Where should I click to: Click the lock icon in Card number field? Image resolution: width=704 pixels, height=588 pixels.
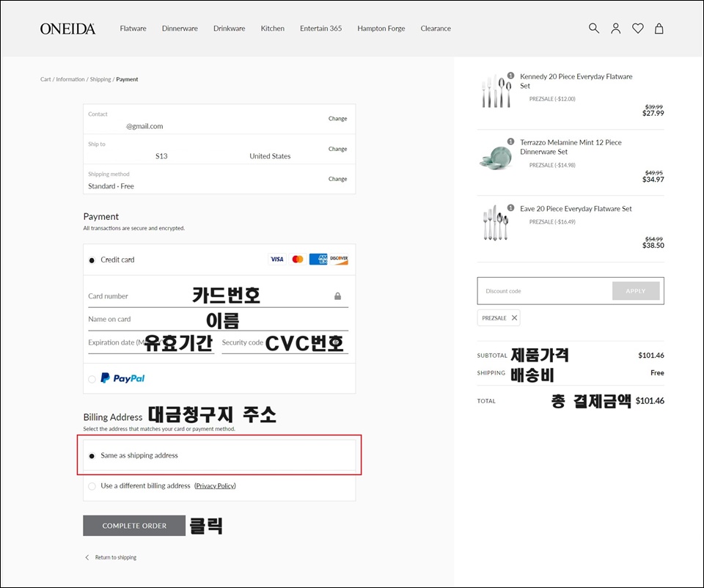click(337, 295)
